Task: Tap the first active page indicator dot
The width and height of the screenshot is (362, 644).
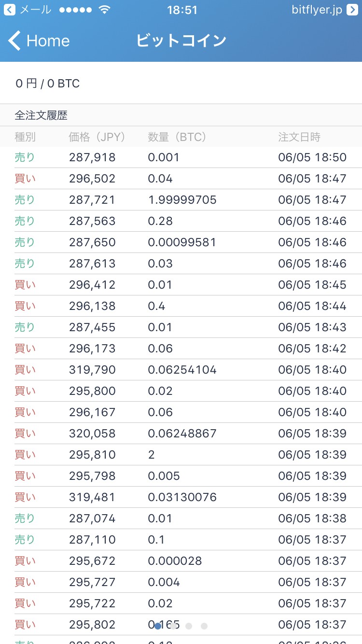Action: [x=158, y=626]
